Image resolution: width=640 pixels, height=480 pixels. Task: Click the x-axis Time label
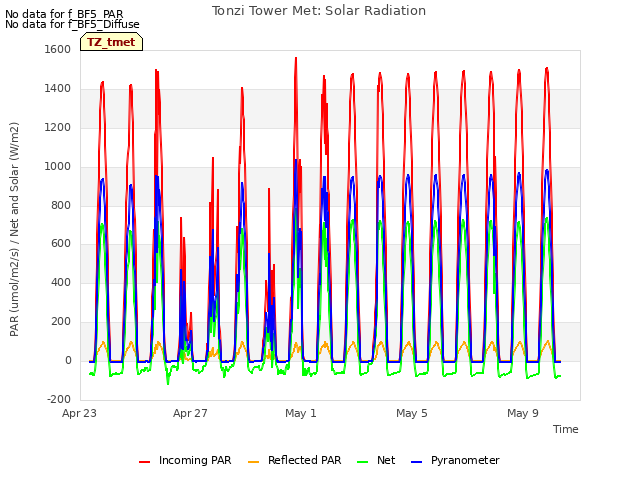tap(566, 429)
